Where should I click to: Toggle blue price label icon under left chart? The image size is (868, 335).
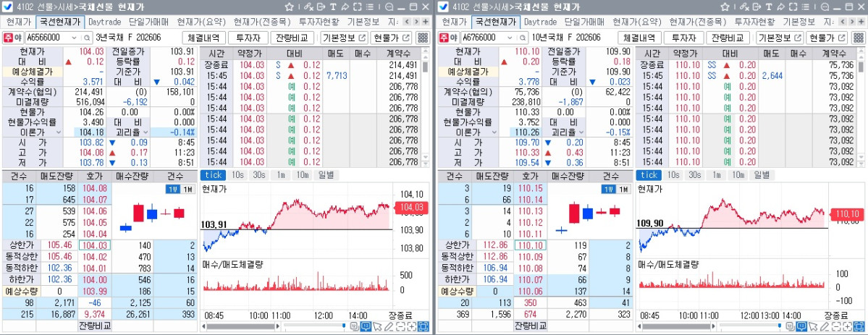pos(366,326)
